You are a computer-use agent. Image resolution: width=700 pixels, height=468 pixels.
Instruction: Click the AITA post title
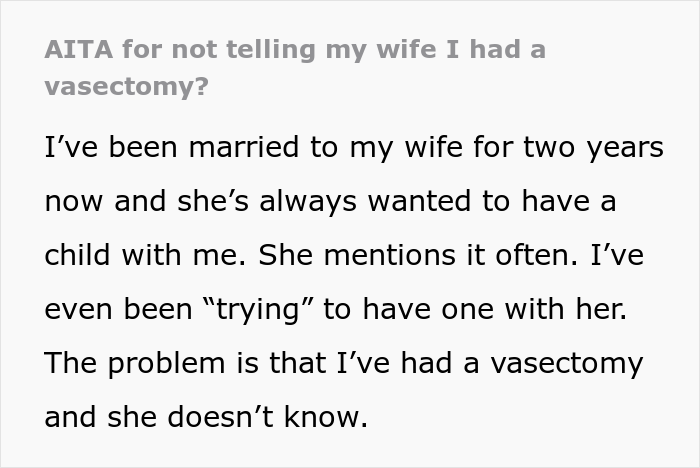pyautogui.click(x=295, y=49)
